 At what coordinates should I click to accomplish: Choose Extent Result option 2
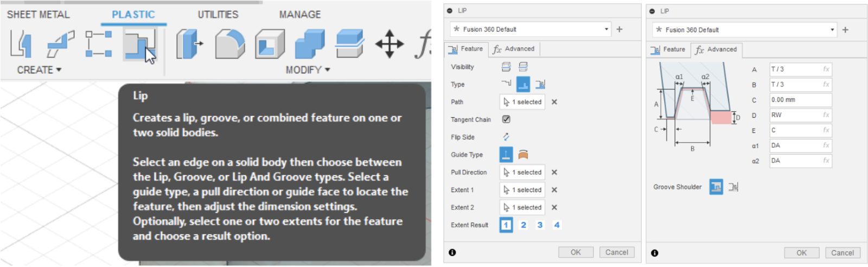pos(524,225)
